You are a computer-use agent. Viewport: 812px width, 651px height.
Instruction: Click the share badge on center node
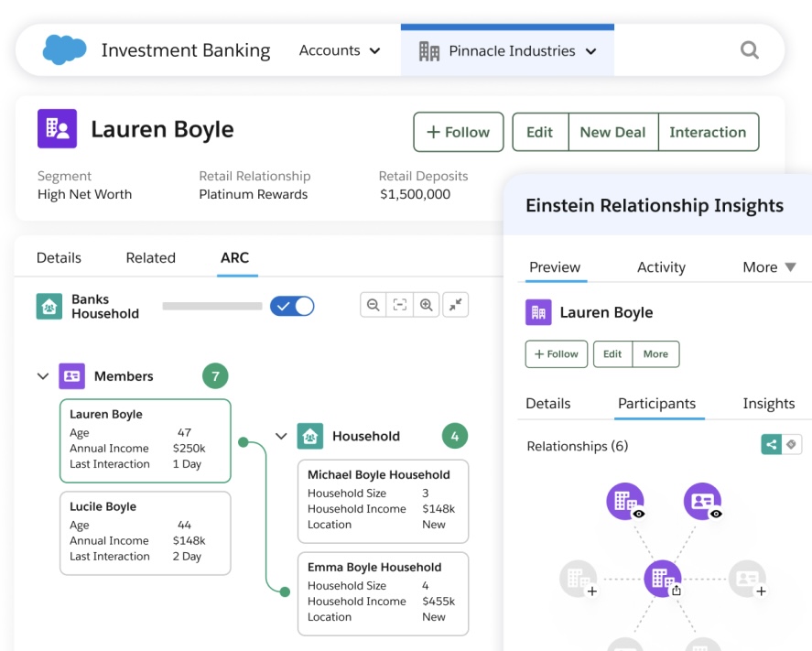coord(677,591)
